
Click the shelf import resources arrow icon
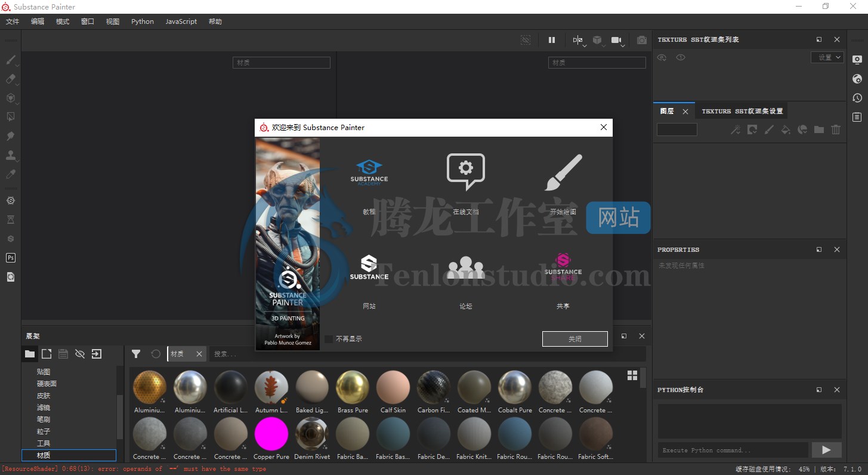[97, 354]
